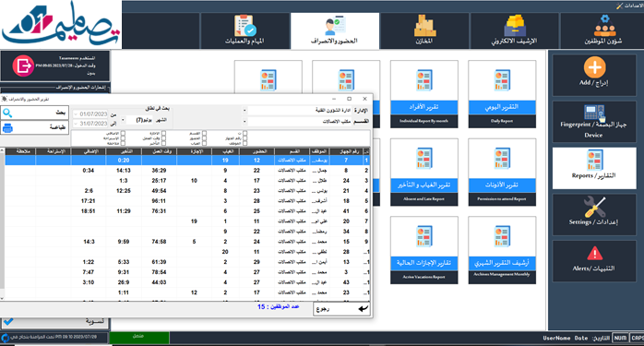Toggle the الإجازة column checkbox
The height and width of the screenshot is (346, 644).
pyautogui.click(x=163, y=134)
